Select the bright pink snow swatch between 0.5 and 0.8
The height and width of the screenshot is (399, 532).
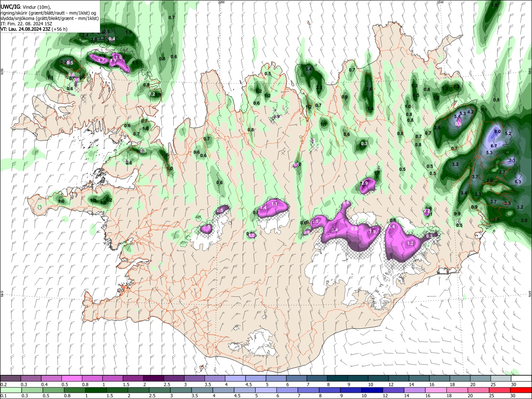[71, 379]
